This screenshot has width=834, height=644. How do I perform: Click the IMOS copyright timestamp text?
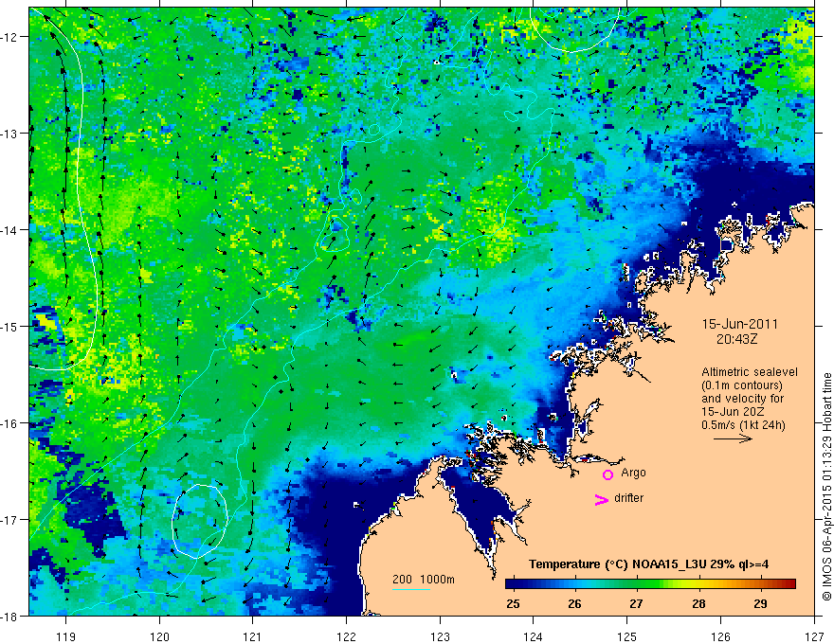coord(827,487)
